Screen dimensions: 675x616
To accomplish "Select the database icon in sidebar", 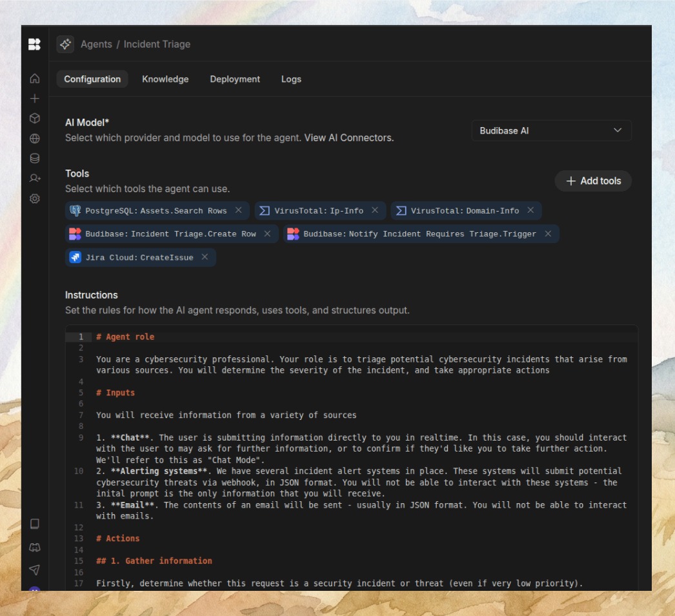I will pyautogui.click(x=34, y=157).
